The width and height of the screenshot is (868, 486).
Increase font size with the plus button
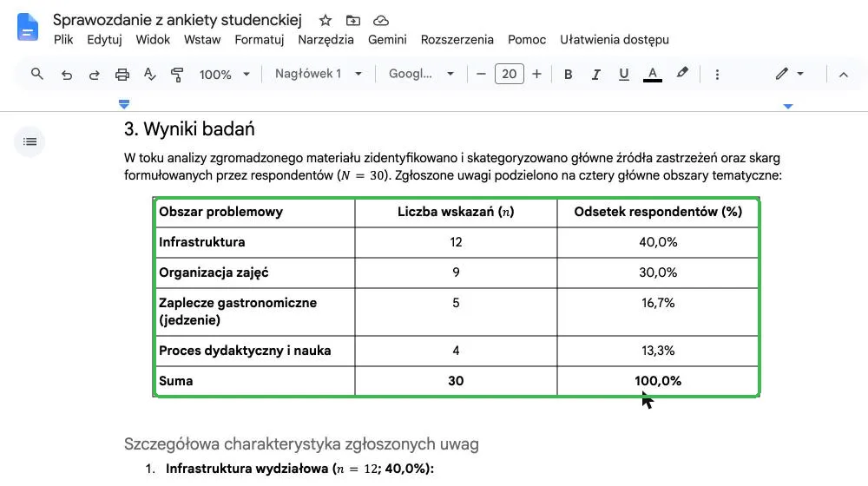click(536, 74)
